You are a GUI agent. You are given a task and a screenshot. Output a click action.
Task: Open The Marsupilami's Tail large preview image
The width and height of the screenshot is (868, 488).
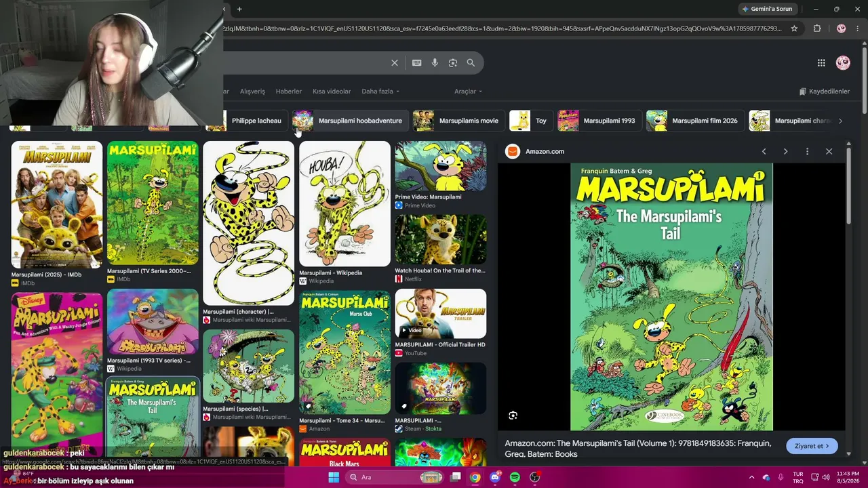tap(671, 297)
